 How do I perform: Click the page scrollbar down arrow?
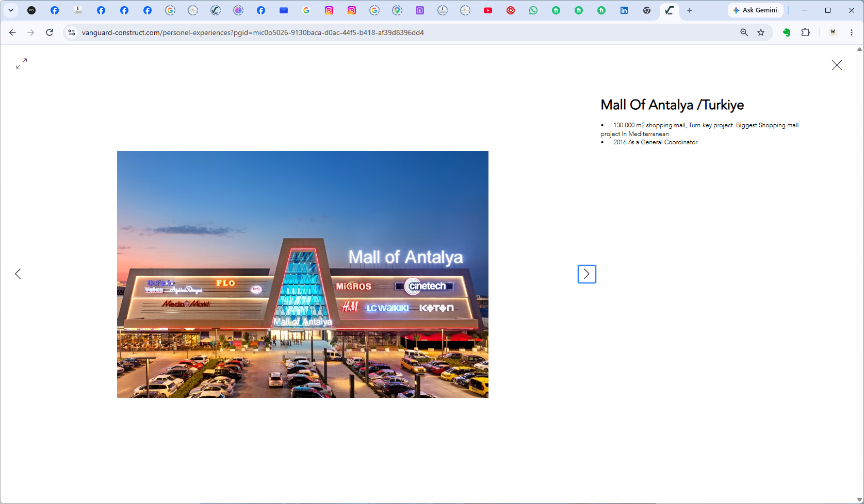[859, 500]
